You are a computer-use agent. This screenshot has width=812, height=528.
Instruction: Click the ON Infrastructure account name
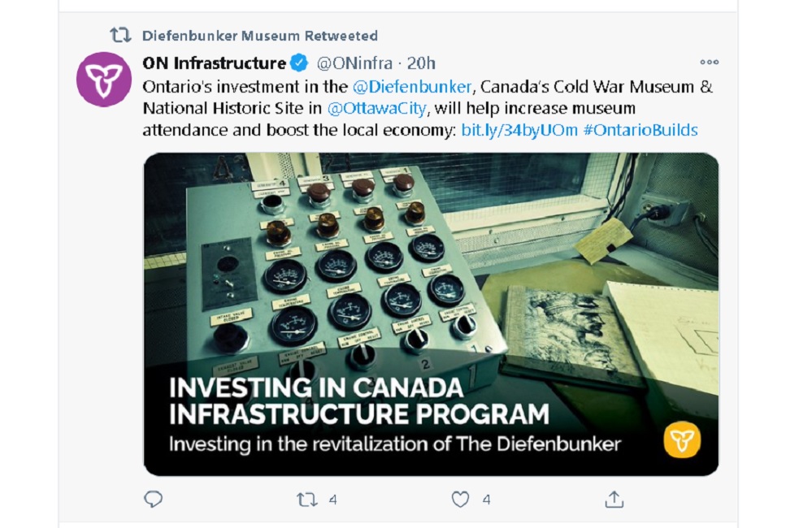(x=214, y=63)
